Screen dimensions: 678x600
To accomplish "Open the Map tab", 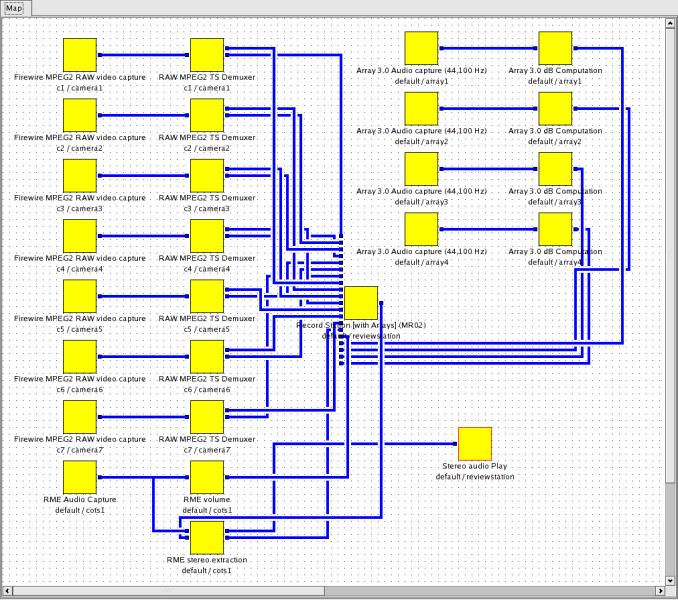I will [14, 8].
